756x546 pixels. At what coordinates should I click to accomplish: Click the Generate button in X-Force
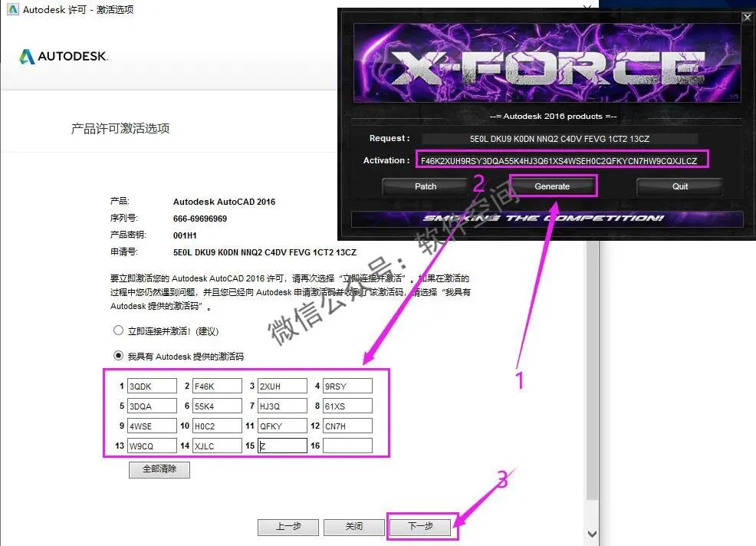[552, 186]
